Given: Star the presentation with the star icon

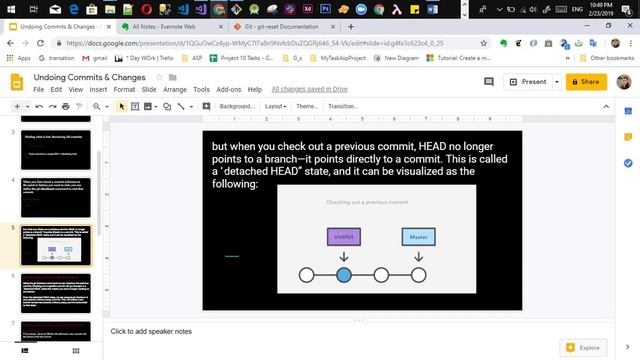Looking at the screenshot, I should pos(160,77).
